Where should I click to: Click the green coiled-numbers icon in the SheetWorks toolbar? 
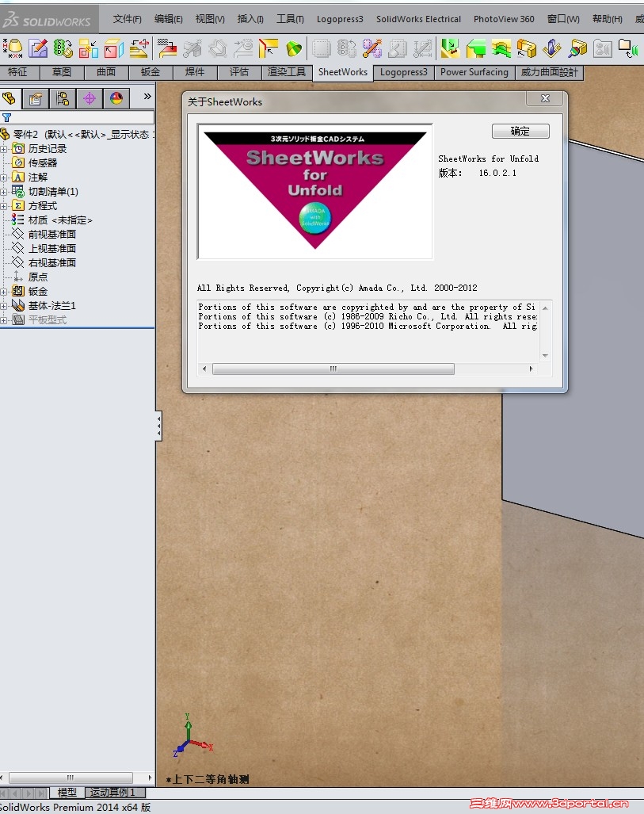click(x=63, y=49)
